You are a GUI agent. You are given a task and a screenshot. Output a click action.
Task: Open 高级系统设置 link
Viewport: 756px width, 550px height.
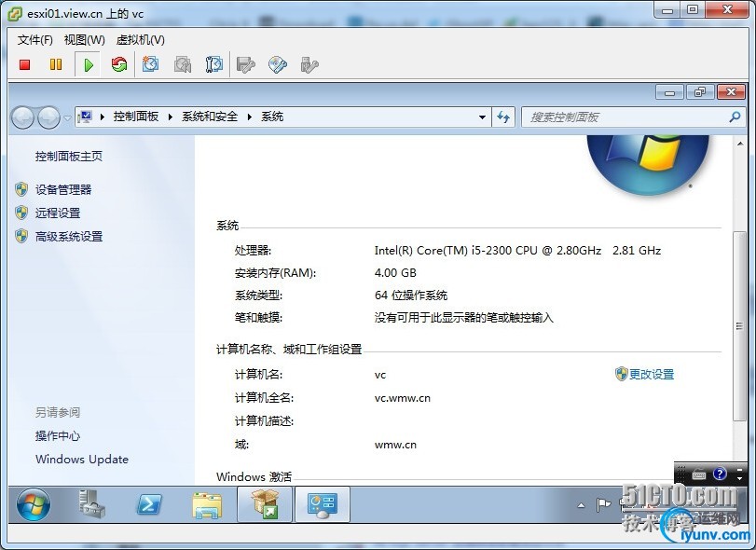pos(69,236)
